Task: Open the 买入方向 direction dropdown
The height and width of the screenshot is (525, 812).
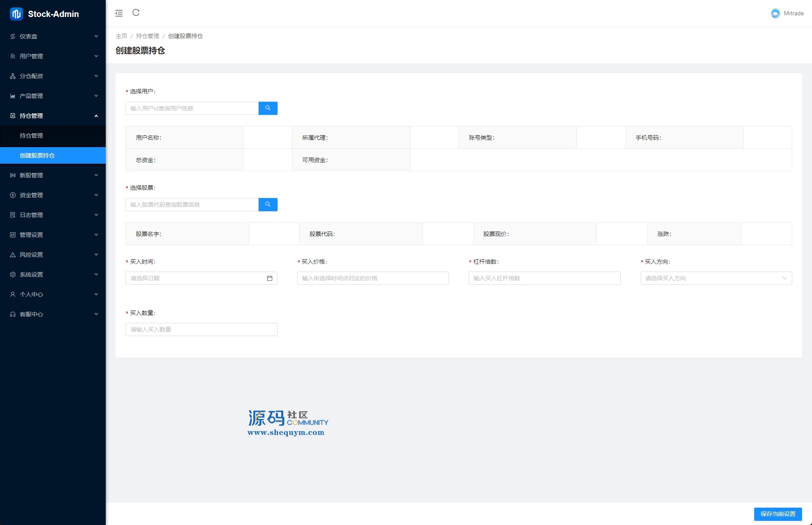Action: (x=716, y=278)
